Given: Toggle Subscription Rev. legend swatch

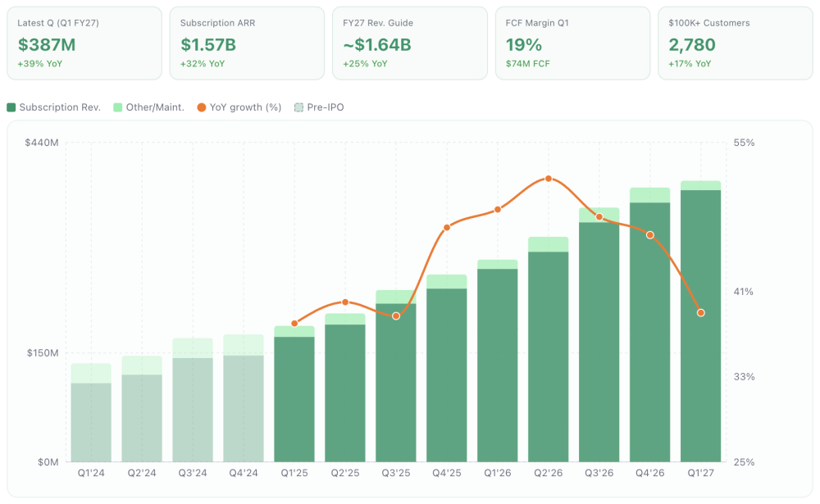Looking at the screenshot, I should [x=11, y=107].
